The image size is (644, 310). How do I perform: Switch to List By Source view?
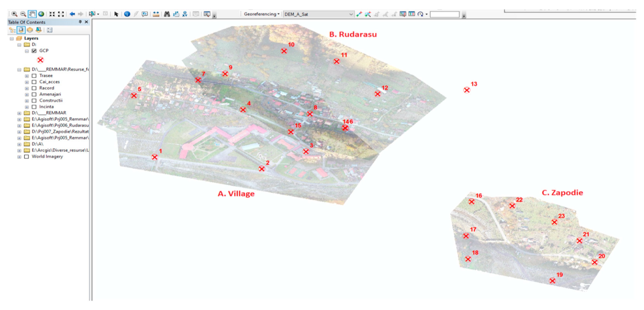[21, 30]
